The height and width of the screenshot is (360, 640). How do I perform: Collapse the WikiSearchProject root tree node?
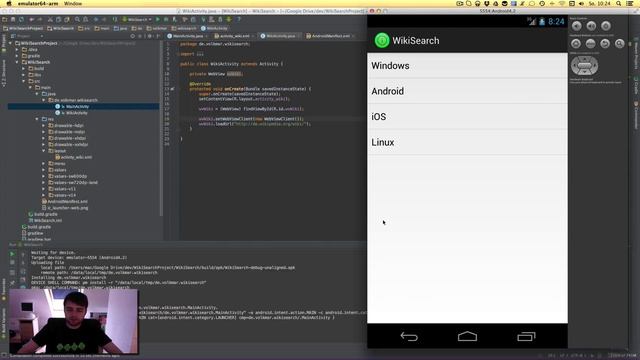point(11,43)
